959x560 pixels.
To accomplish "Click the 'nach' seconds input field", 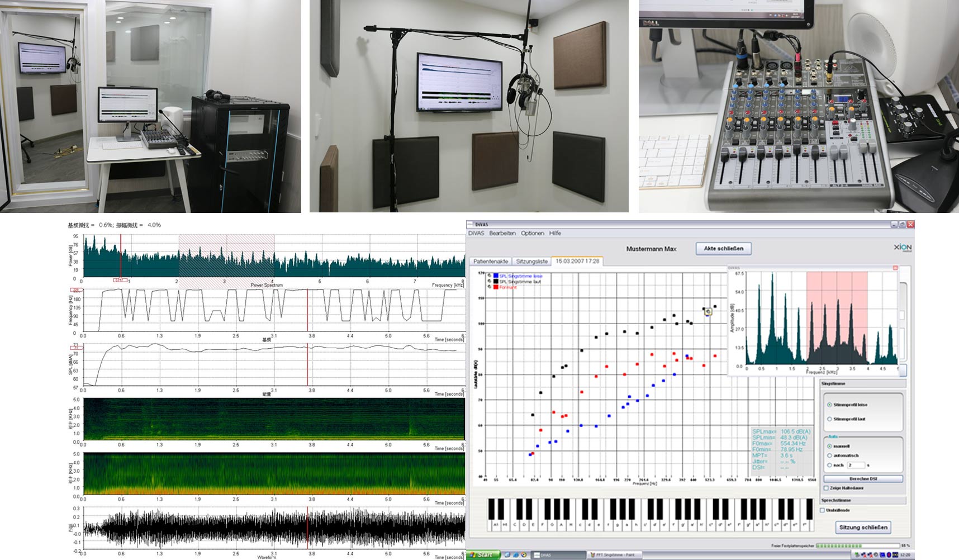I will coord(856,465).
